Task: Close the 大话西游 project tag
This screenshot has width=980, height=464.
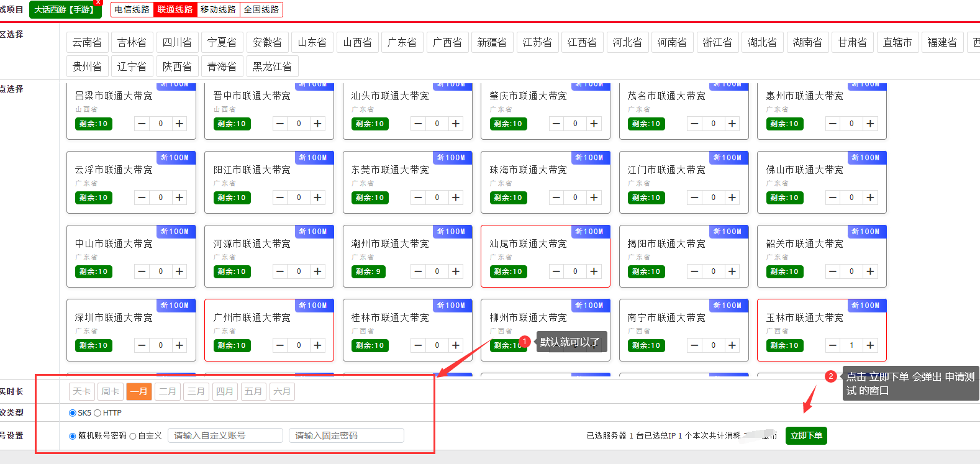Action: [x=98, y=2]
